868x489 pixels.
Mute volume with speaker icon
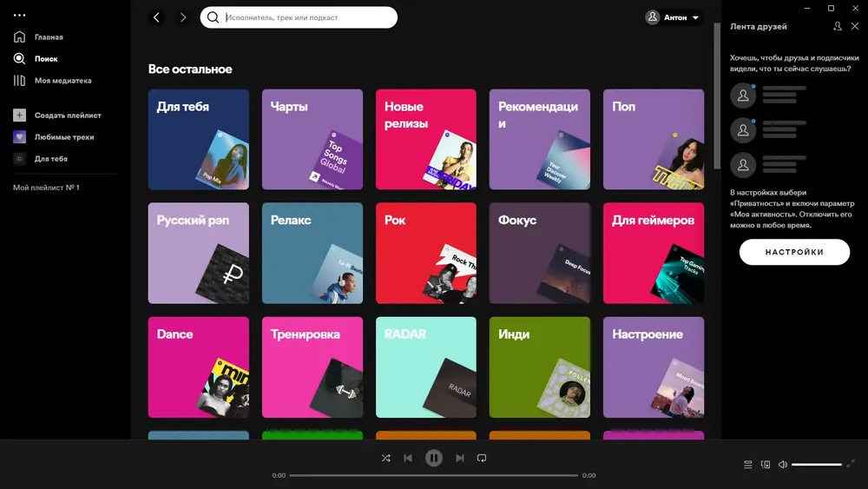click(x=783, y=464)
